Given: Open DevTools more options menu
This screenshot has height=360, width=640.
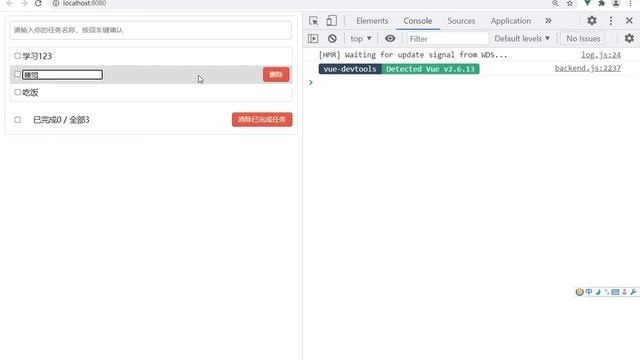Looking at the screenshot, I should click(611, 21).
